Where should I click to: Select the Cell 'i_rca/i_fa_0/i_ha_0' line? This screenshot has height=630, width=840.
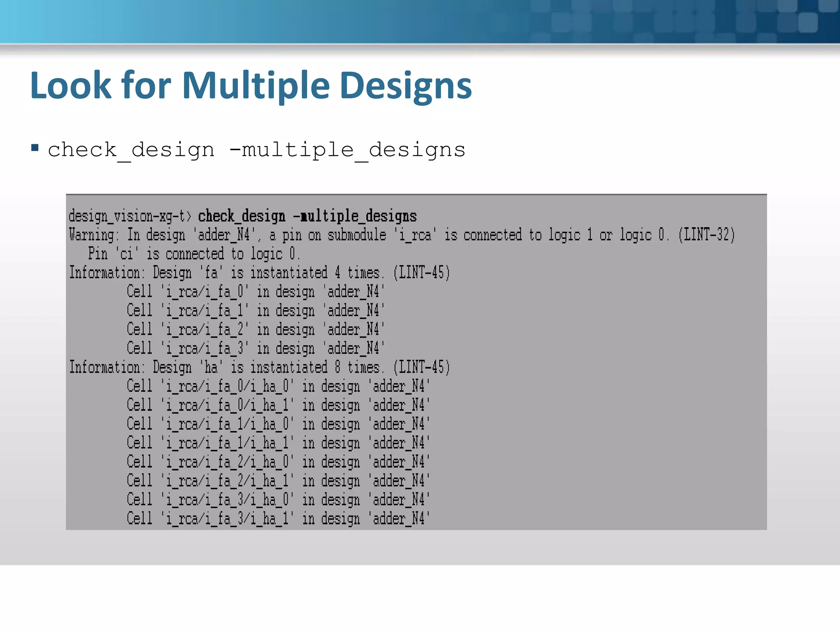(278, 386)
